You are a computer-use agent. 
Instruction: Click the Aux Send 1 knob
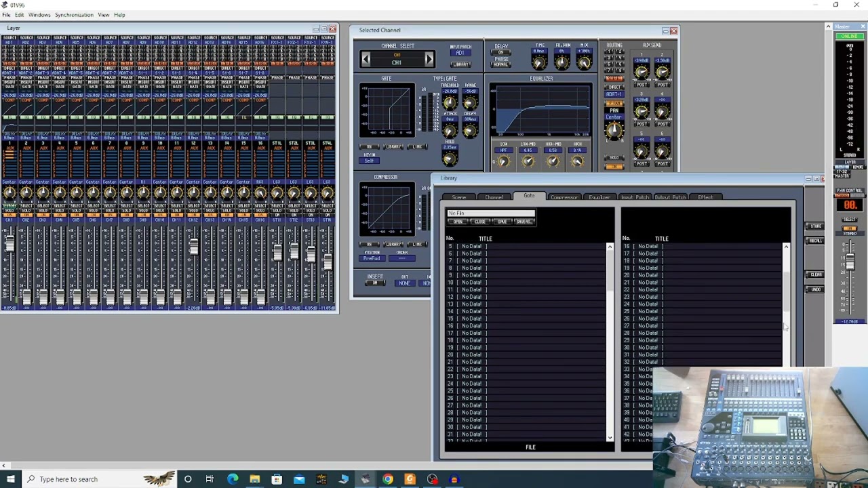point(642,73)
